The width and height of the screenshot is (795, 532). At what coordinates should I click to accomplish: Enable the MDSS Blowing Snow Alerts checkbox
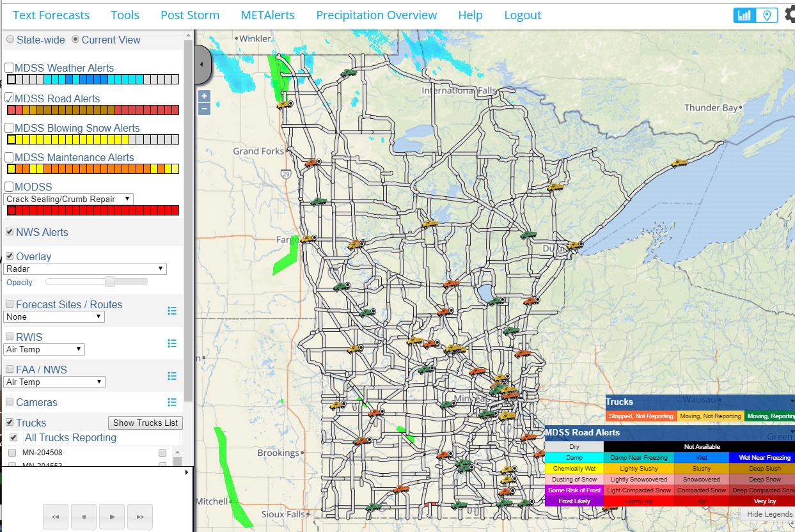click(10, 128)
